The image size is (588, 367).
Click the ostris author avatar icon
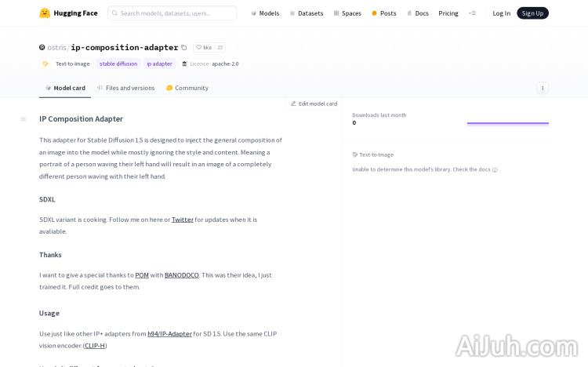[42, 48]
